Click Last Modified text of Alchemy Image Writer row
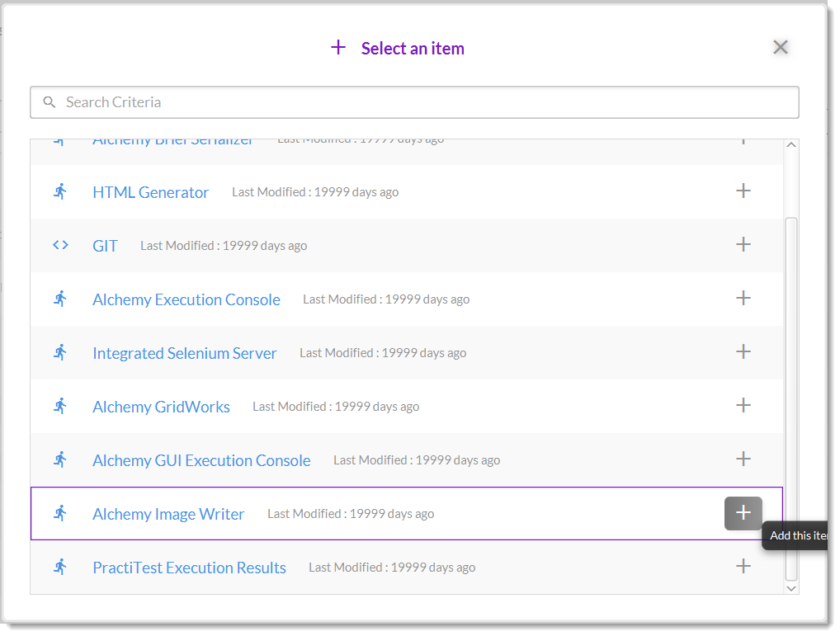Viewport: 840px width, 636px height. (351, 514)
